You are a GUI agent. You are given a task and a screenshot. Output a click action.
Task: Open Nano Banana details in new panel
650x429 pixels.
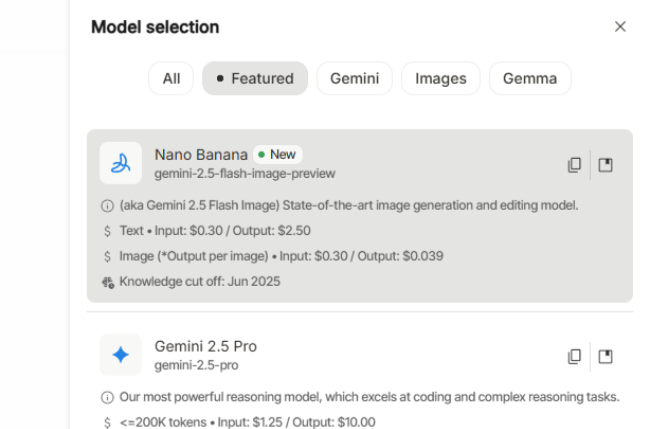605,165
